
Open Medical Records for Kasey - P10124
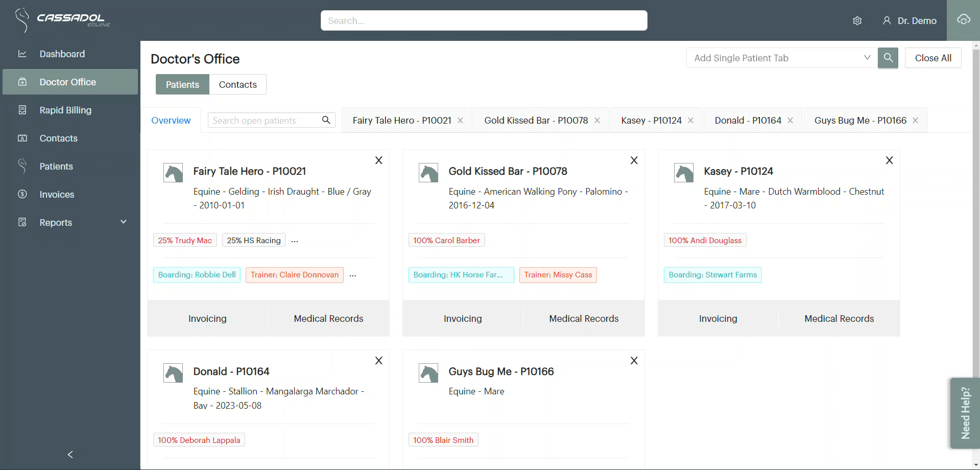839,319
